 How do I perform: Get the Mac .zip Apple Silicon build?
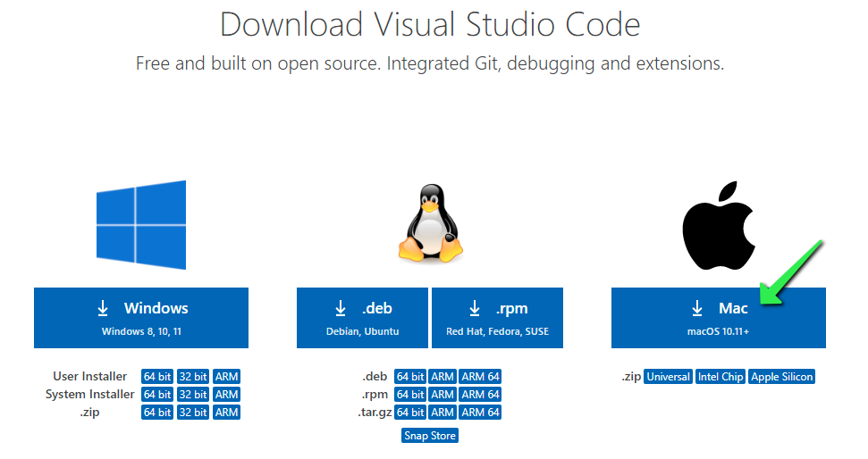[x=781, y=377]
